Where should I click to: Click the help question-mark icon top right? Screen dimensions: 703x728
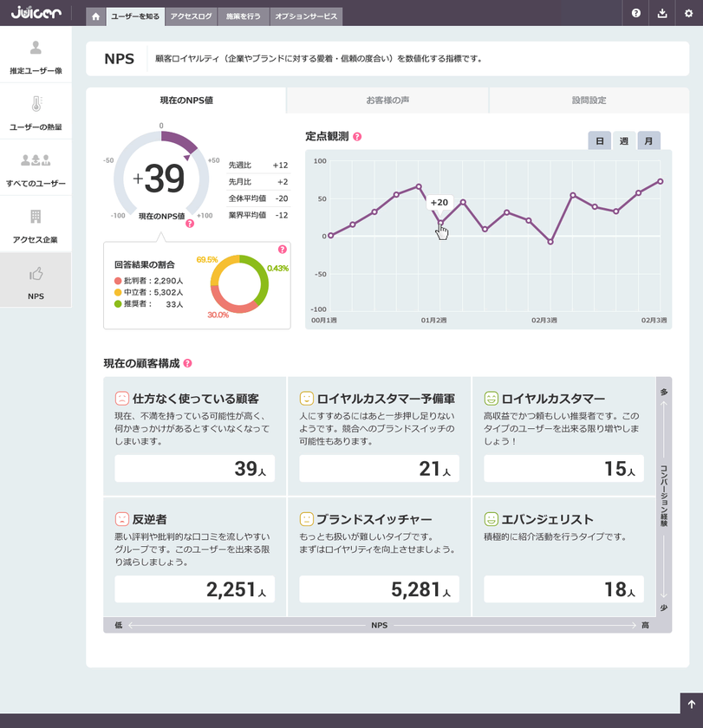pos(635,14)
